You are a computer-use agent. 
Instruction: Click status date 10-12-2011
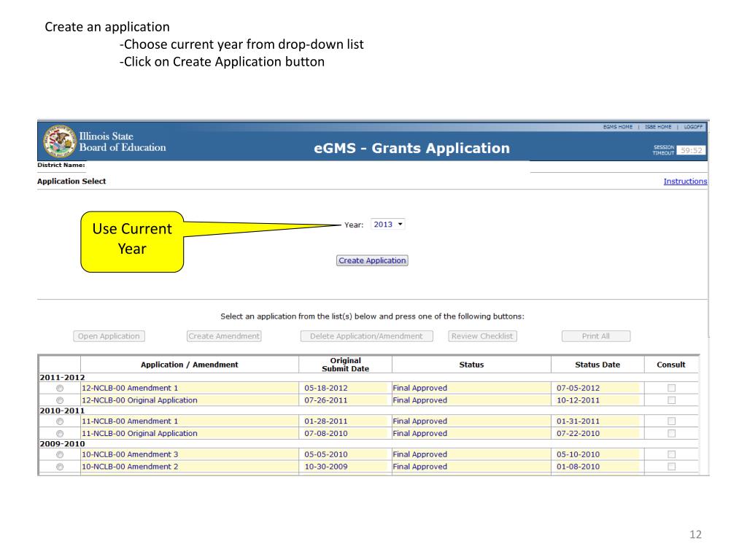[x=578, y=400]
